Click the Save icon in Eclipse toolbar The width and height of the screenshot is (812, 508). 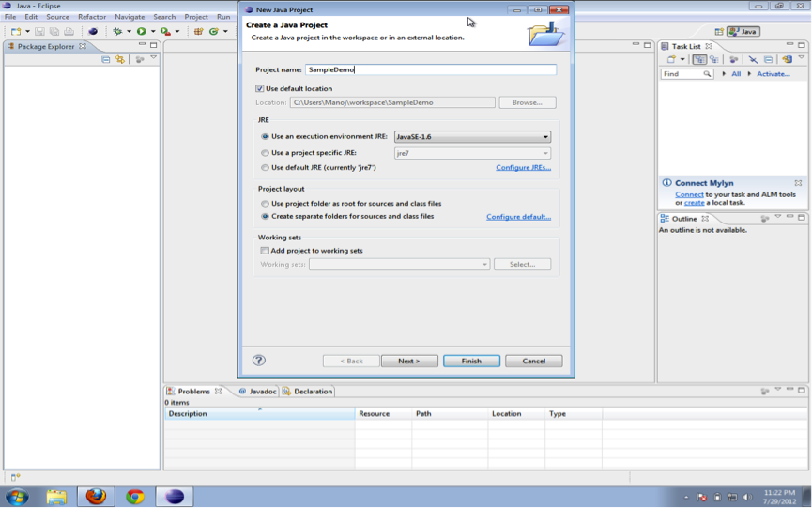click(39, 32)
